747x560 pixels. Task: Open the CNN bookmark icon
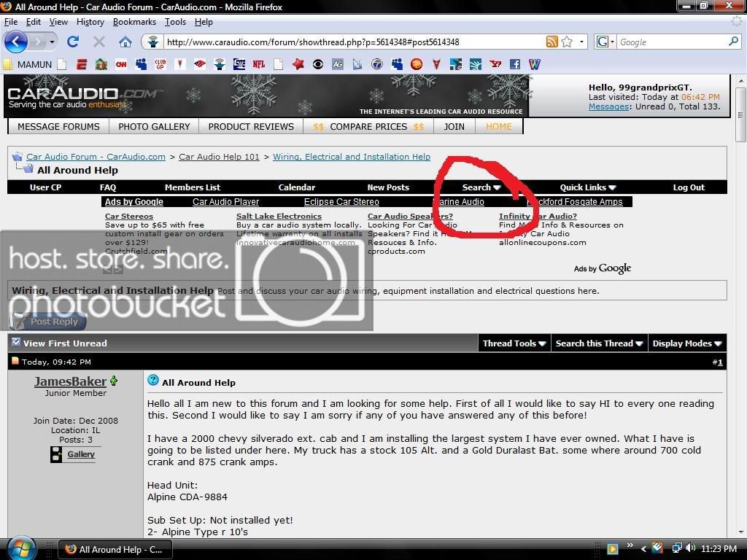tap(121, 64)
